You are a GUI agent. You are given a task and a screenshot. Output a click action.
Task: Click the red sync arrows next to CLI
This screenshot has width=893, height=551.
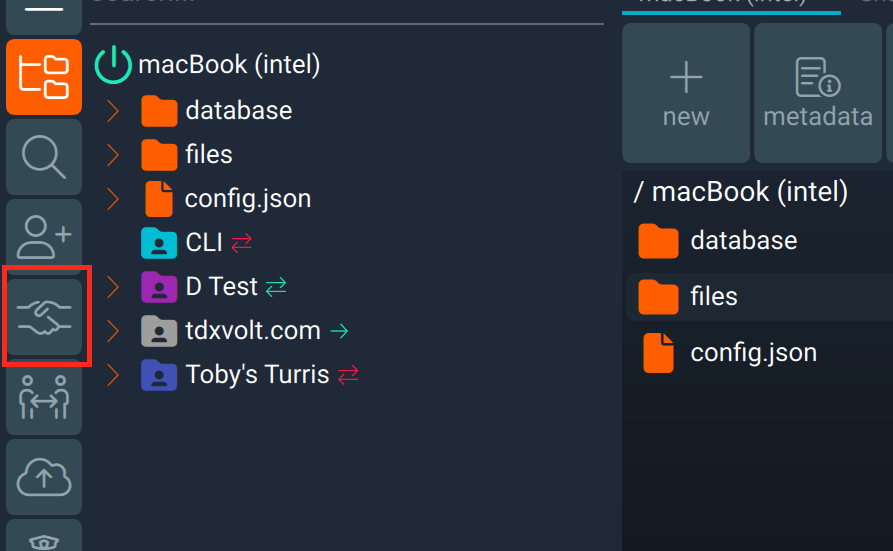(241, 243)
